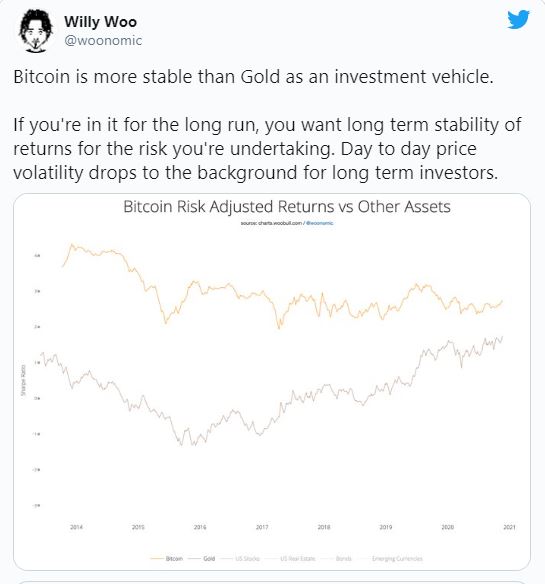
Task: Click the orange Bitcoin line swatch in legend
Action: click(x=157, y=559)
